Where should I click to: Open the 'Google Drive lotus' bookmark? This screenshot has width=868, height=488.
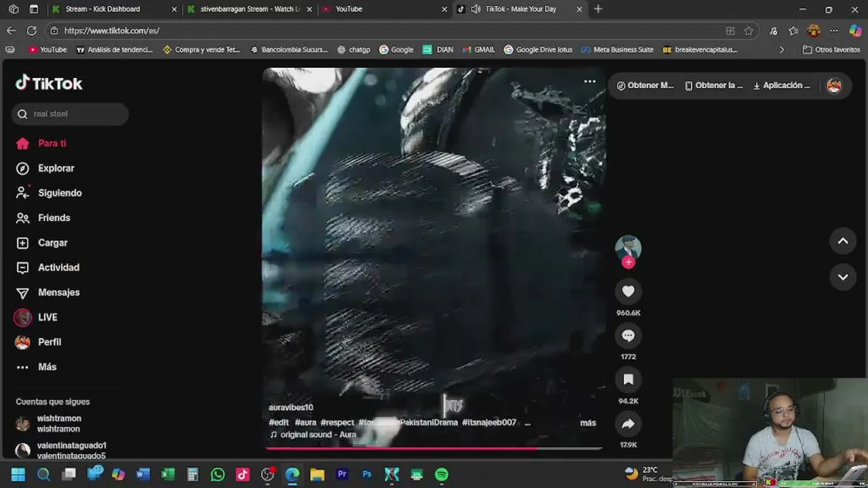click(538, 49)
